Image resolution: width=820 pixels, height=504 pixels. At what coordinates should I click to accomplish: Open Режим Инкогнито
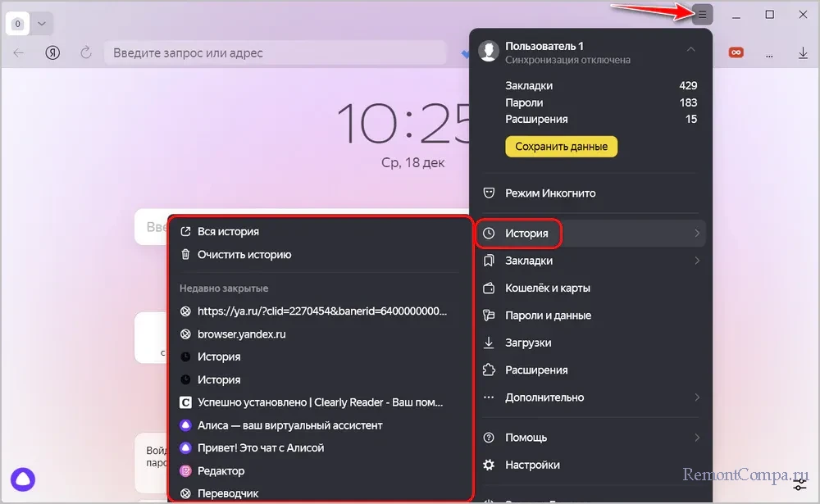591,193
